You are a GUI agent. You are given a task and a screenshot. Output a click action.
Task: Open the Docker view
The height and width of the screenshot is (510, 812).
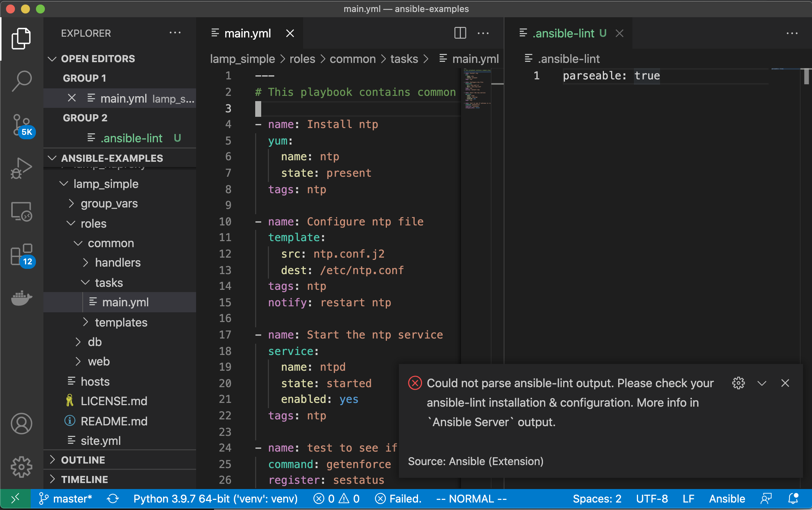pos(21,298)
